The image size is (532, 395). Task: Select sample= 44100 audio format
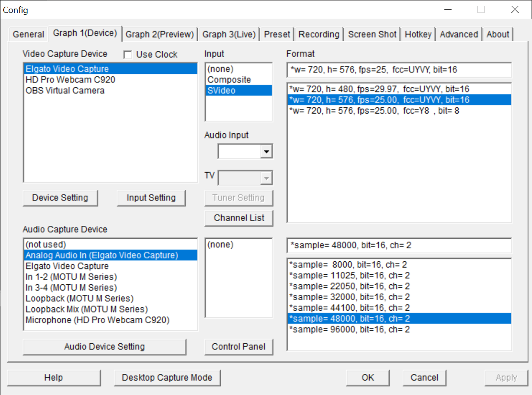tap(399, 308)
